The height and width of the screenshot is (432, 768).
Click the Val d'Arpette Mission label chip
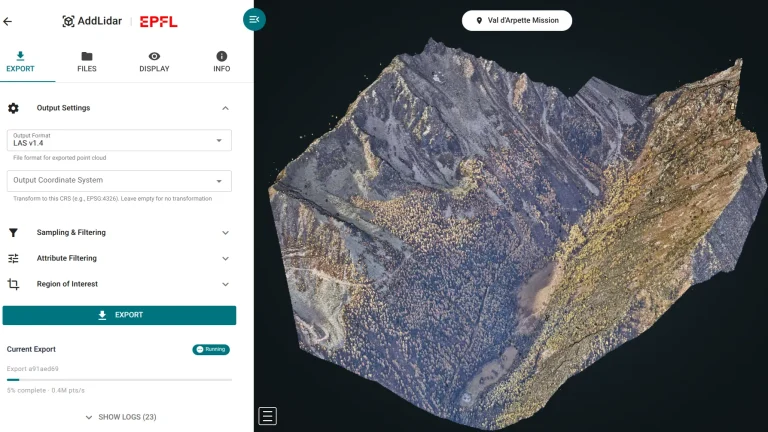click(517, 20)
